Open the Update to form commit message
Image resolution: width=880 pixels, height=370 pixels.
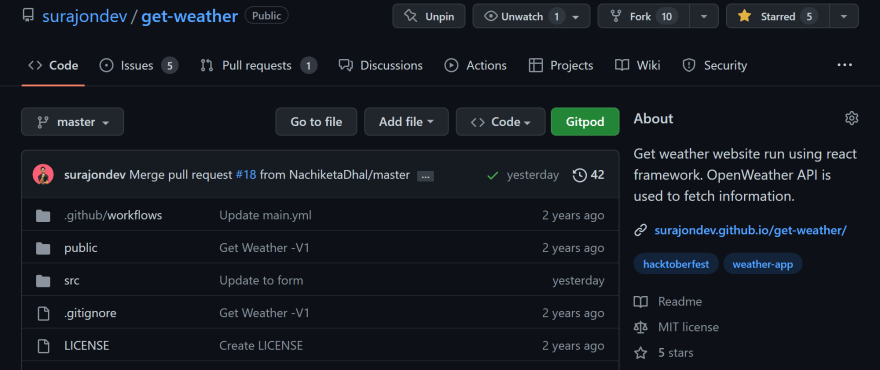pos(261,281)
